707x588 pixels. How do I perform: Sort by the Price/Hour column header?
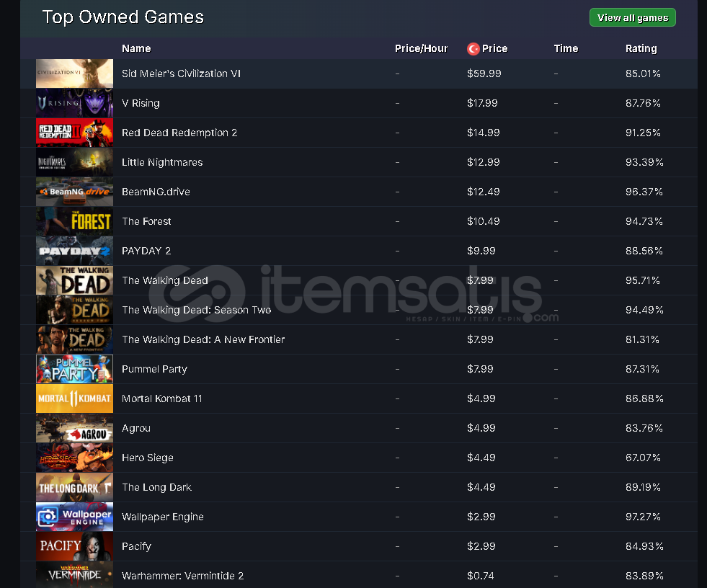tap(421, 48)
